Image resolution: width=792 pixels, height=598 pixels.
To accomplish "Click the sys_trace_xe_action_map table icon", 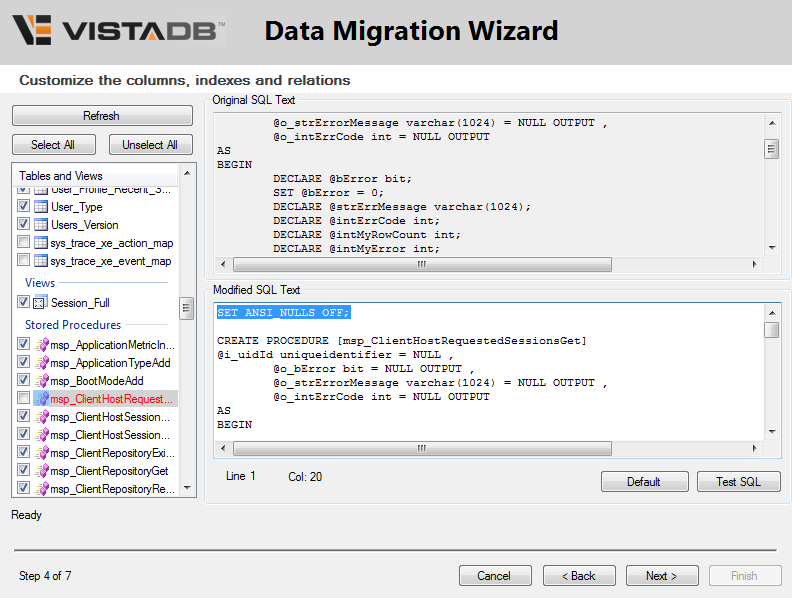I will coord(41,243).
